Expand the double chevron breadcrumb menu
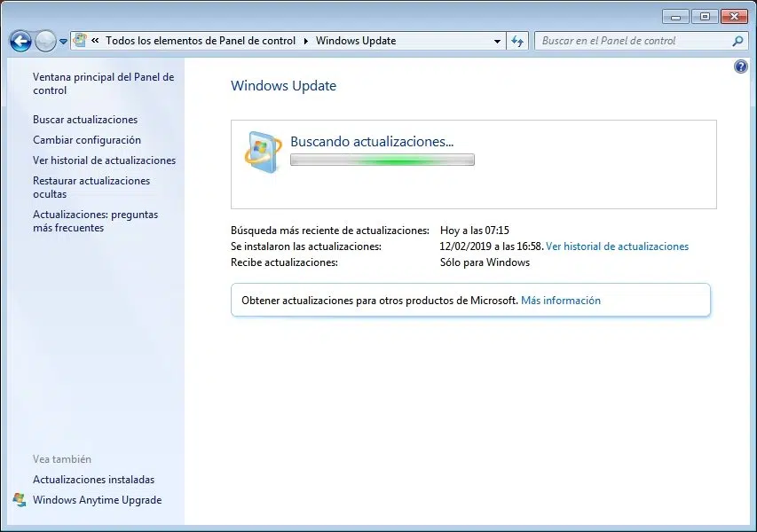 pyautogui.click(x=95, y=41)
